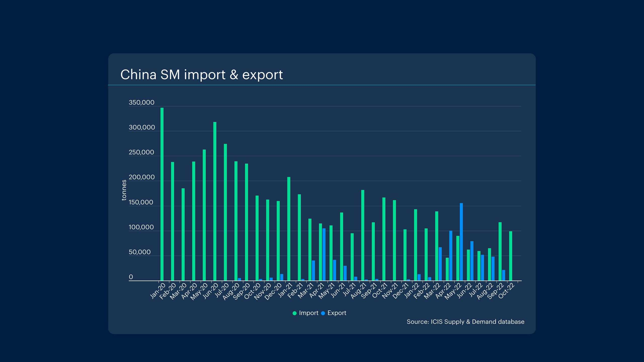Click the green Import legend dot

click(x=295, y=313)
